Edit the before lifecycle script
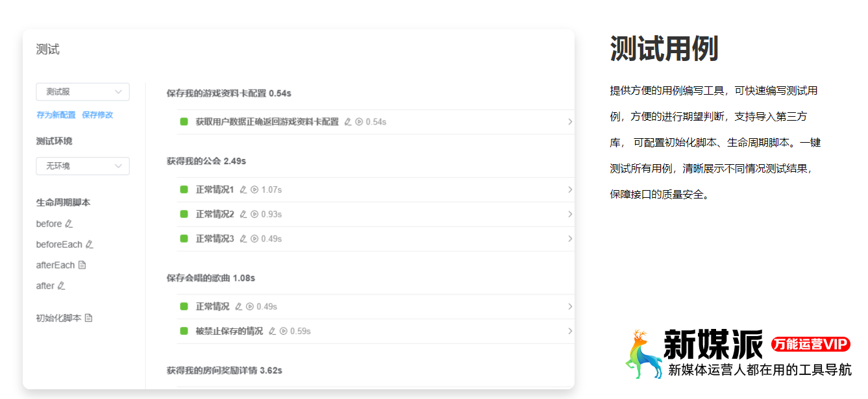The width and height of the screenshot is (868, 399). tap(69, 224)
